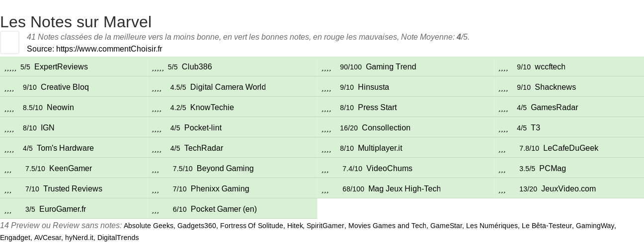The image size is (644, 243).
Task: Select the Consollection 16/20 entry
Action: tap(405, 127)
